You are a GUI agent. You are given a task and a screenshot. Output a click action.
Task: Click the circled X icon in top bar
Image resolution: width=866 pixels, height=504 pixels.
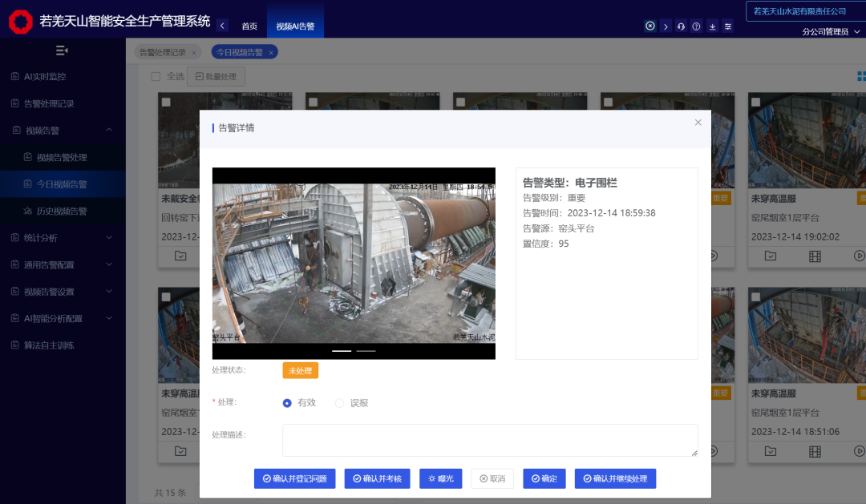tap(649, 26)
